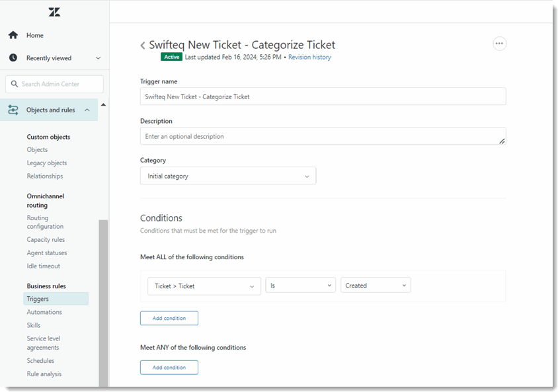Click the sidebar vertical scrollbar thumb

tap(103, 303)
